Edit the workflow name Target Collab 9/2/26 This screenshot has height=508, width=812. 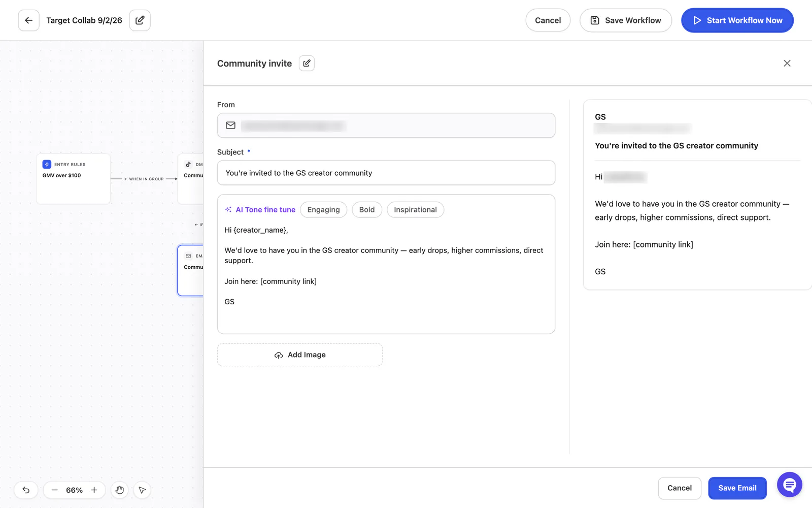140,20
